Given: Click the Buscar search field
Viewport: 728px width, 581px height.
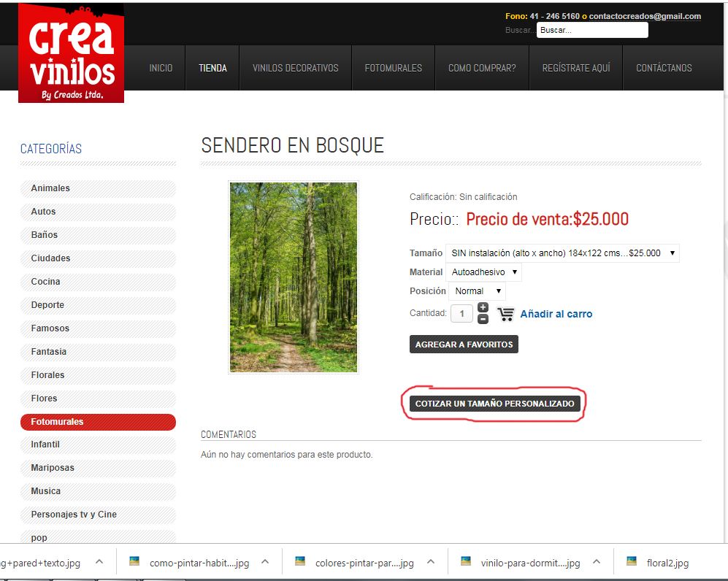Looking at the screenshot, I should click(x=592, y=30).
